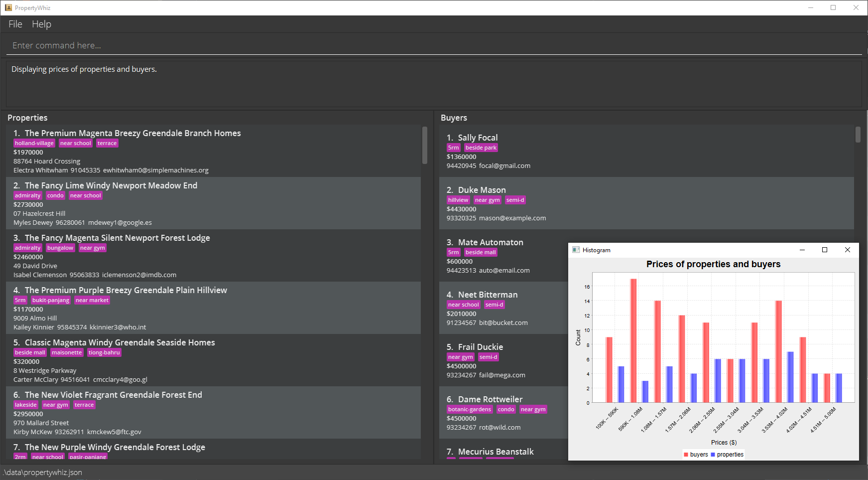
Task: Select property 5 Classic Magenta Windy Greendale
Action: point(213,360)
